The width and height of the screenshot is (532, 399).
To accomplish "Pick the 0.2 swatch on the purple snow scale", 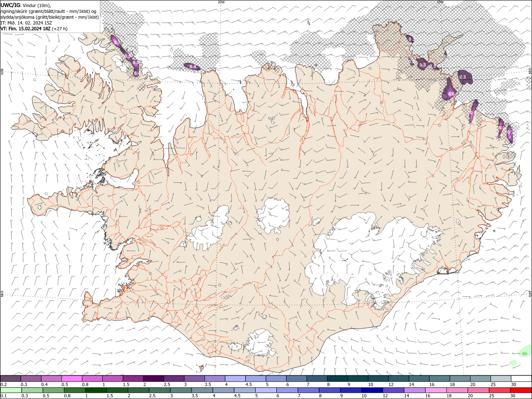I will [11, 379].
